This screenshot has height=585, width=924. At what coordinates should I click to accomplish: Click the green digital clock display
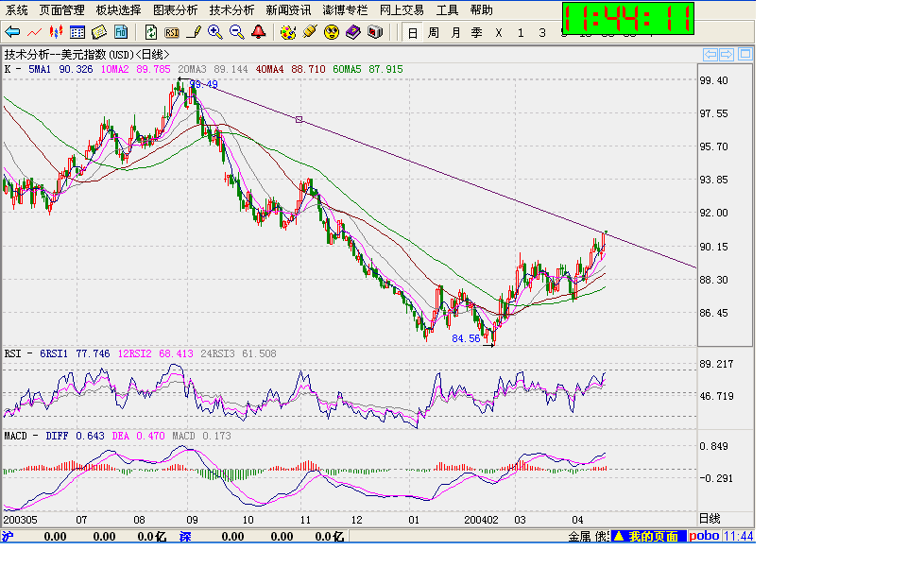coord(628,18)
